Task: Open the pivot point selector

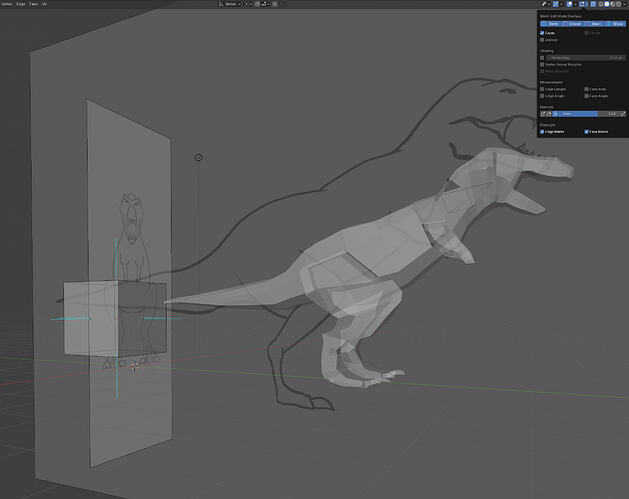Action: coord(248,4)
